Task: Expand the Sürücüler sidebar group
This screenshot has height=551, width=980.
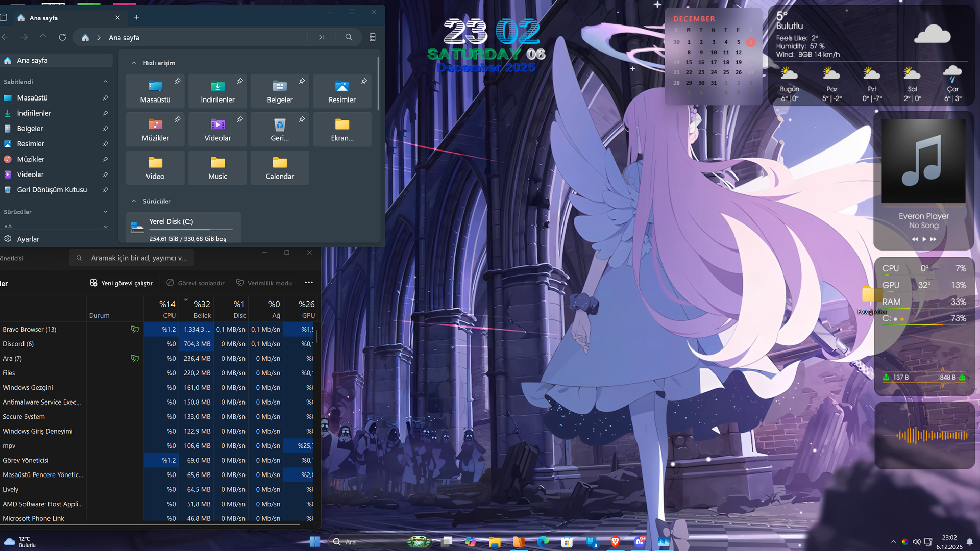Action: pyautogui.click(x=105, y=212)
